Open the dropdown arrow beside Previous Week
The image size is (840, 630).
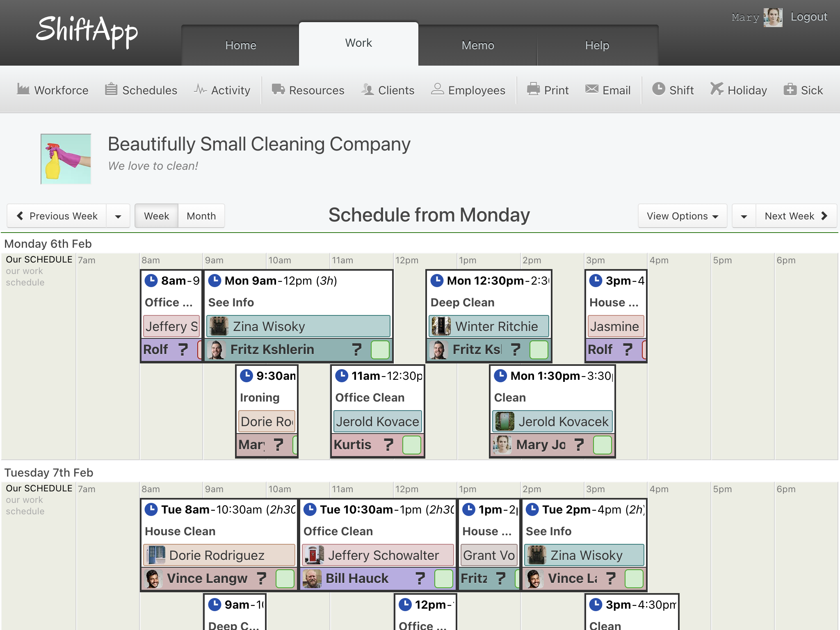click(118, 216)
